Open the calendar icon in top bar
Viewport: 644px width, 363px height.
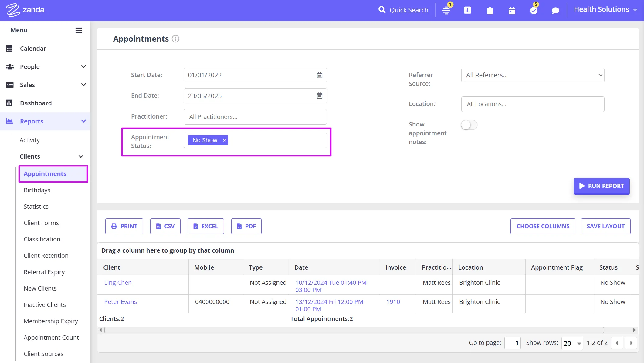512,11
